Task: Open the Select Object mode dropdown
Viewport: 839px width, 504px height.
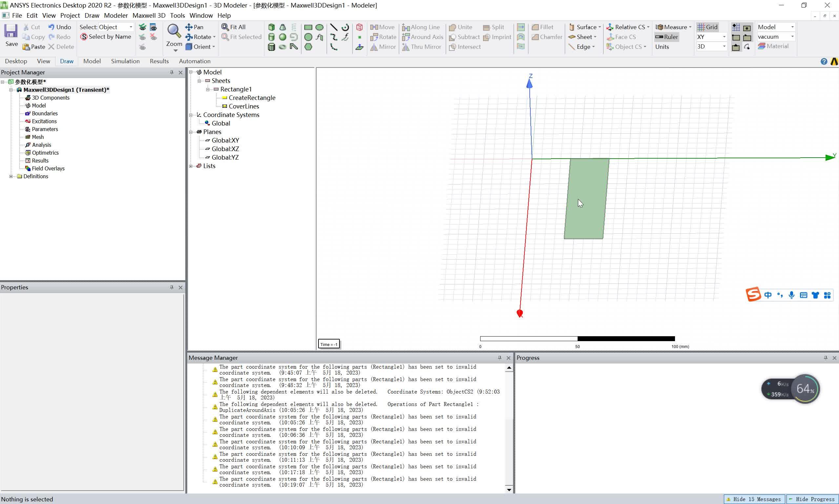Action: [131, 27]
